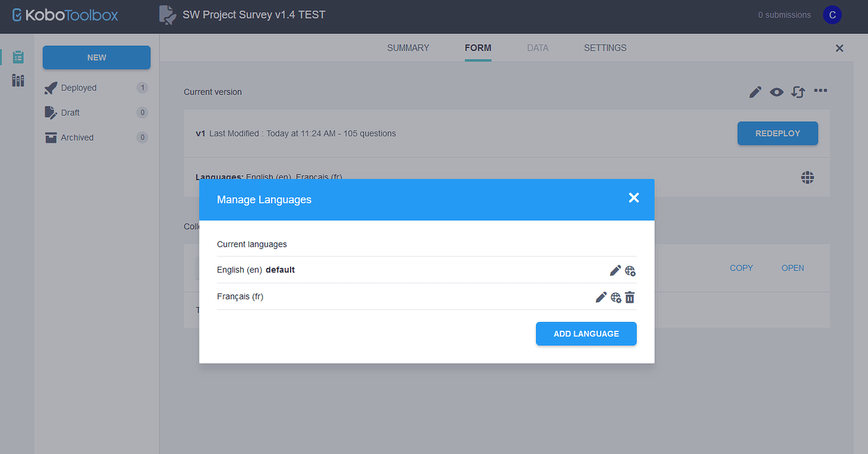The width and height of the screenshot is (868, 454).
Task: Open the more-actions ellipsis menu
Action: tap(820, 91)
